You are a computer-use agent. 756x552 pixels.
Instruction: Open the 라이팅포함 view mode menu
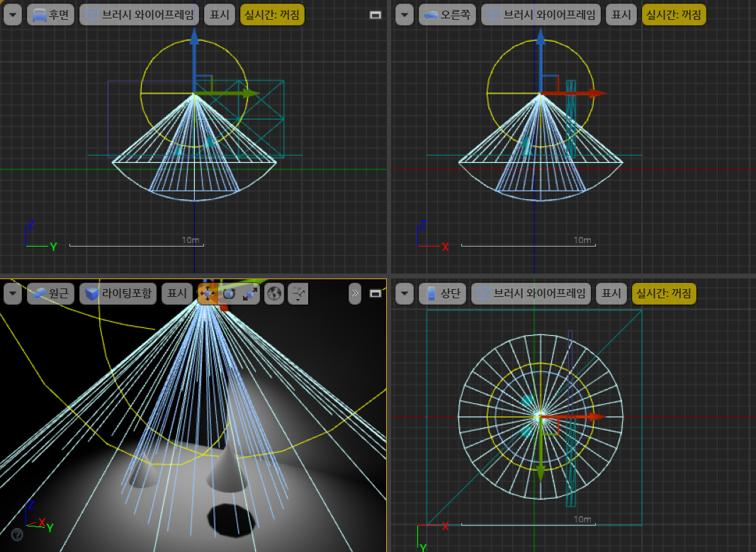point(118,293)
